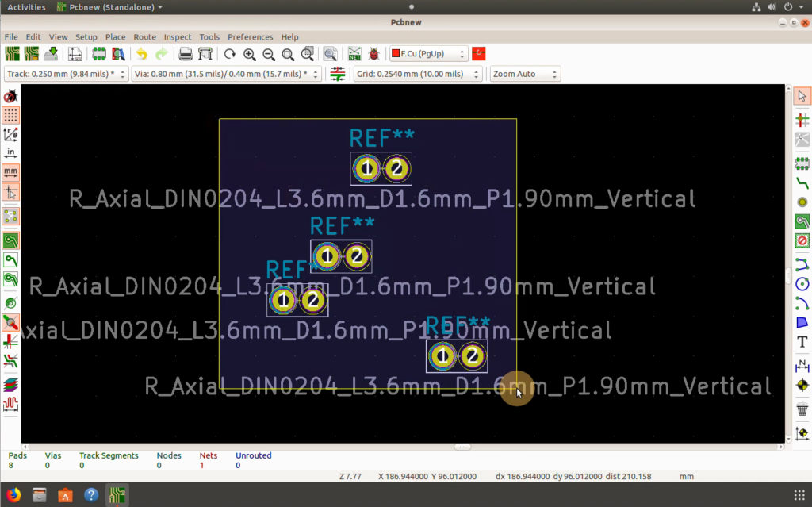
Task: Select the Add text tool
Action: coord(802,342)
